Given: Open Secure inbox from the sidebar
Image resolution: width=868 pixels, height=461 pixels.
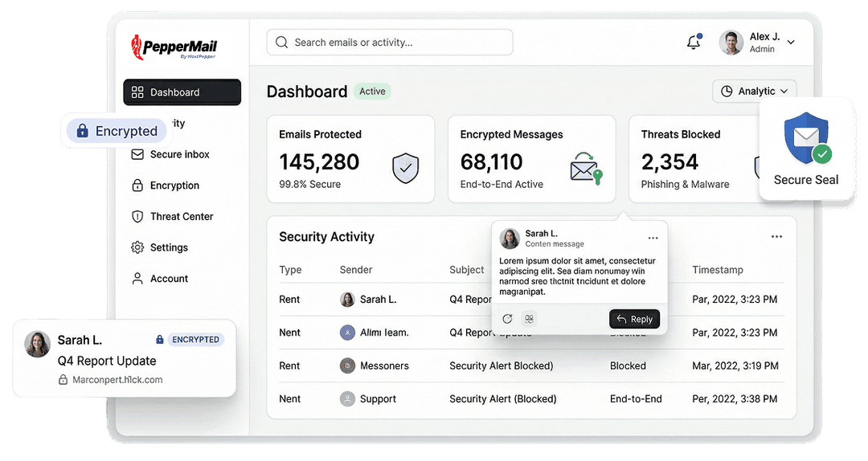Looking at the screenshot, I should click(179, 154).
